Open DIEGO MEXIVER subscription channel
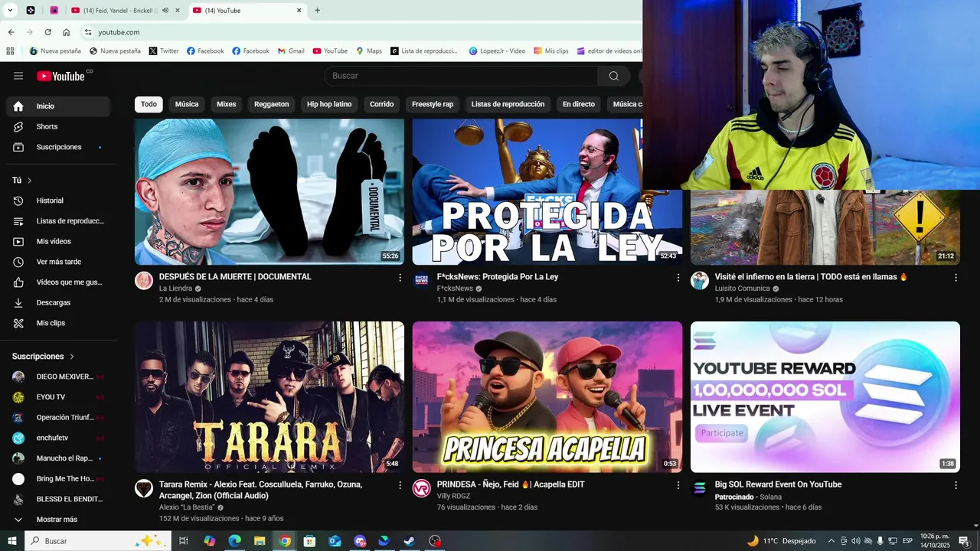 (x=58, y=377)
